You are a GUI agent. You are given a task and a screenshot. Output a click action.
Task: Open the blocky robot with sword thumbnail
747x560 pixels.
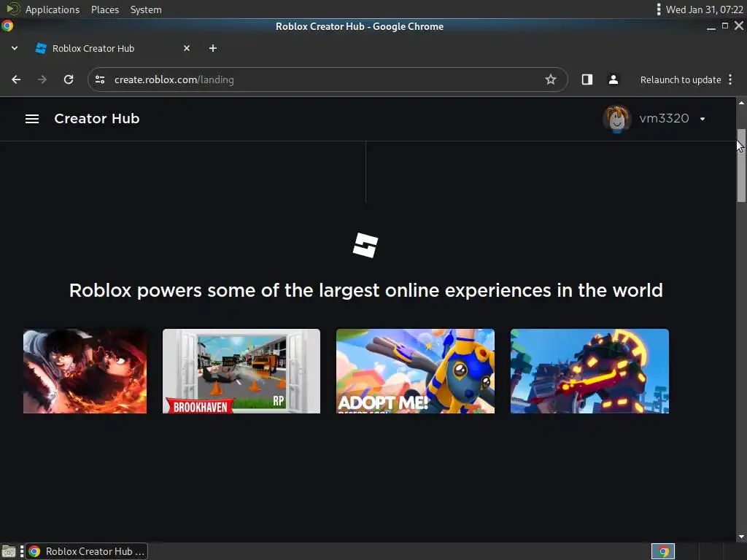pos(589,371)
